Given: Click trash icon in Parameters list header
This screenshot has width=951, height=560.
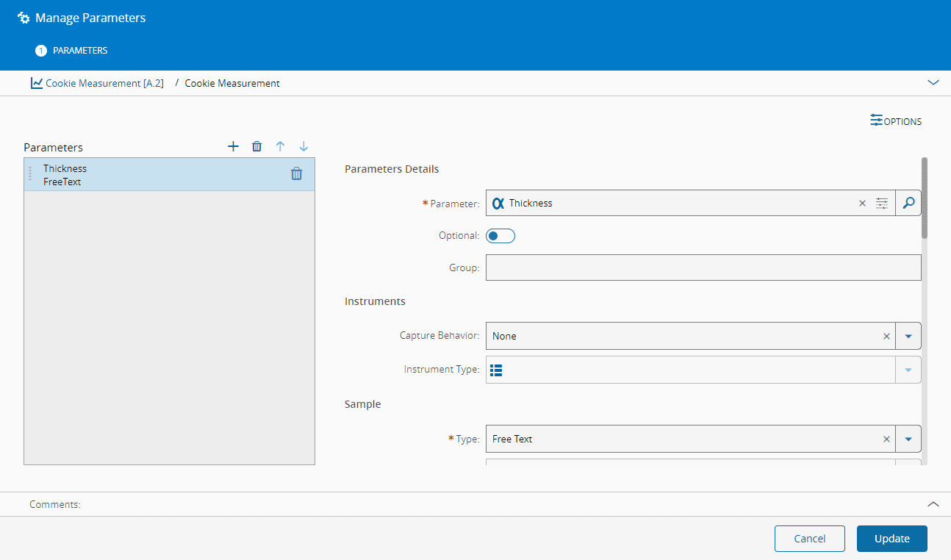Looking at the screenshot, I should point(256,146).
